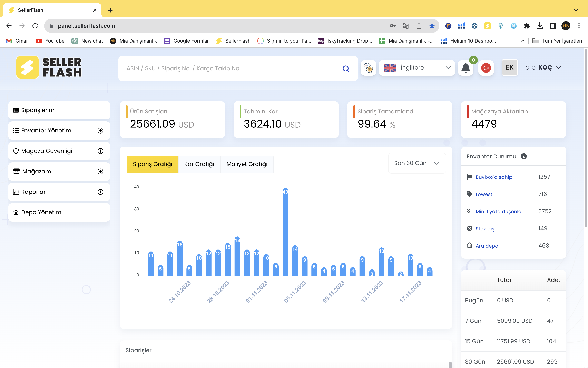Screen dimensions: 588x368
Task: Click the 5099.00 USD value
Action: 515,321
